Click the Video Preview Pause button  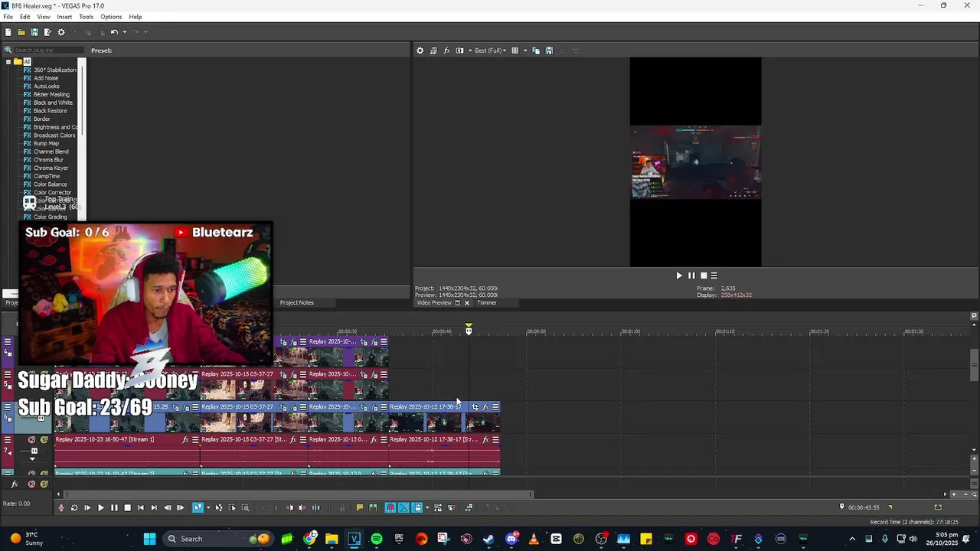pos(691,275)
